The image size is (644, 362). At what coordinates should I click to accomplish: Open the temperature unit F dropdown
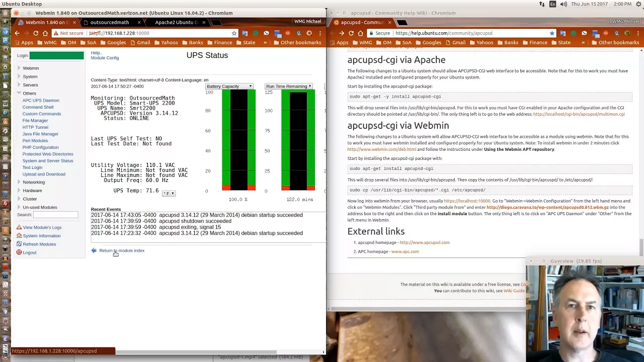169,194
